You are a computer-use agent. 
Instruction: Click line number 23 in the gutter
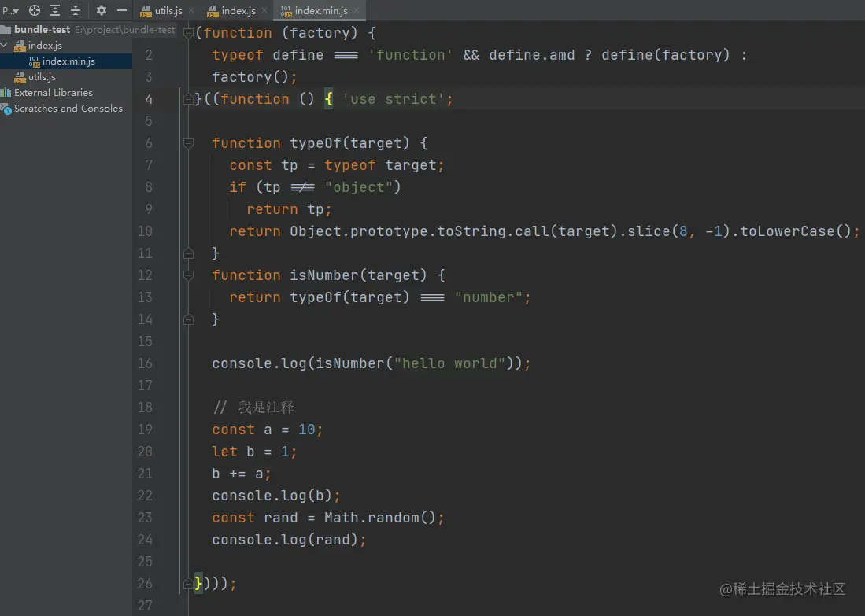(x=145, y=518)
